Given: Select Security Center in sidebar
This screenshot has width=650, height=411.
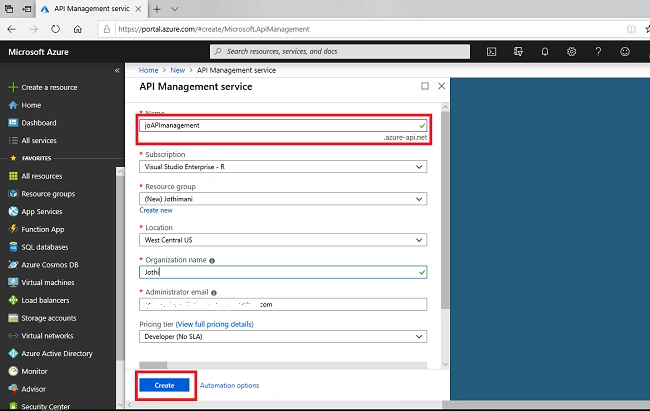Looking at the screenshot, I should point(46,406).
